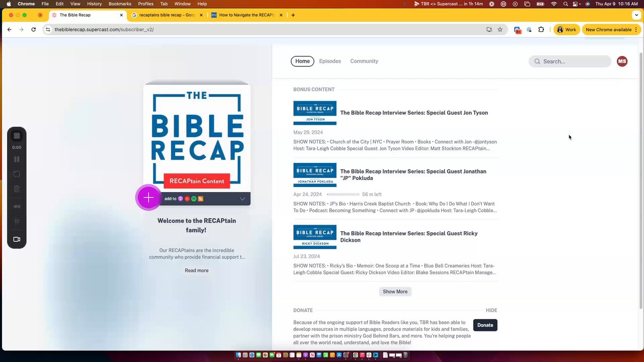Image resolution: width=644 pixels, height=362 pixels.
Task: Open the tab search dropdown arrow
Action: tap(636, 15)
